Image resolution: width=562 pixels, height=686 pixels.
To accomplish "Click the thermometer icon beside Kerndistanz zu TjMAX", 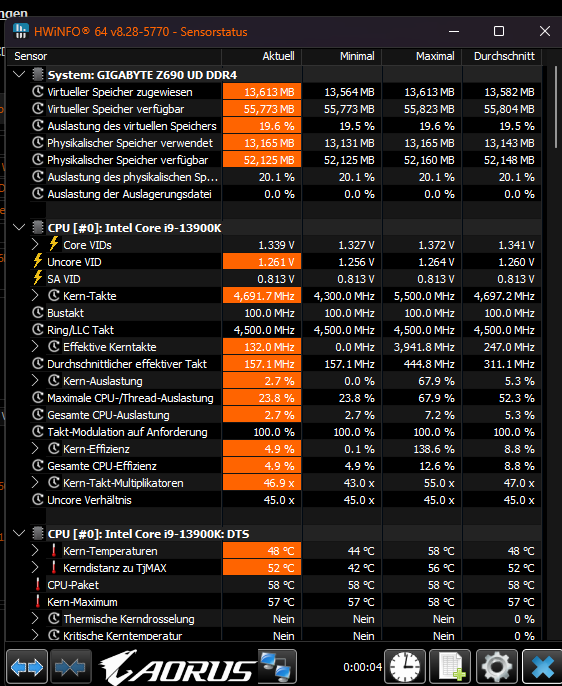I will pyautogui.click(x=54, y=567).
